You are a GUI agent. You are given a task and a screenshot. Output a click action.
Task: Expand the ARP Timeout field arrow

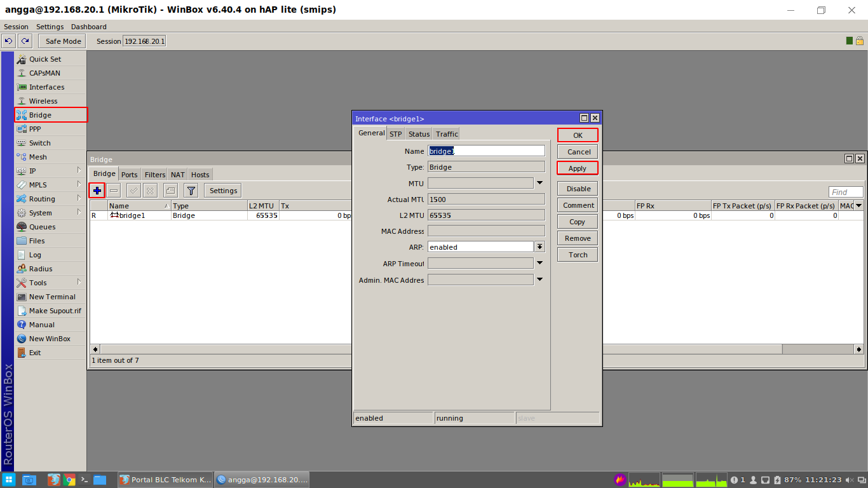(x=539, y=262)
